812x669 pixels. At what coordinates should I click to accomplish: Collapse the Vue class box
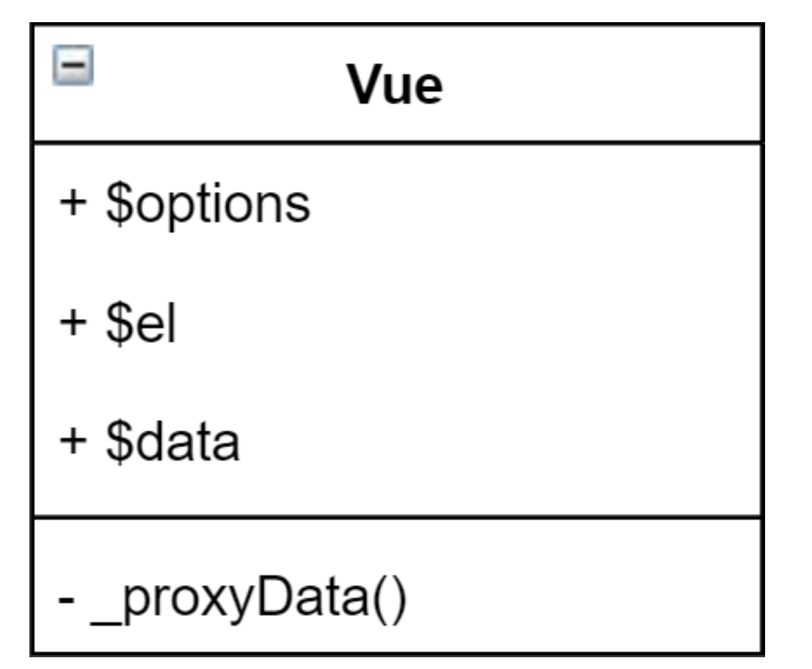(73, 65)
